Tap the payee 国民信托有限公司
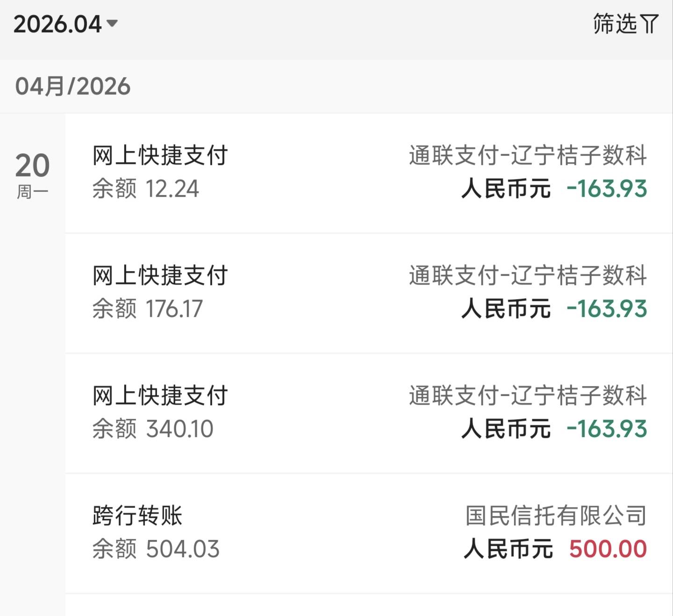The width and height of the screenshot is (673, 616). [x=556, y=516]
